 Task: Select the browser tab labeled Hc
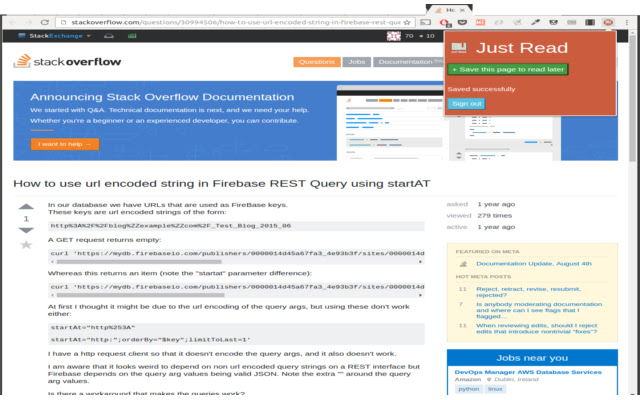click(x=449, y=10)
